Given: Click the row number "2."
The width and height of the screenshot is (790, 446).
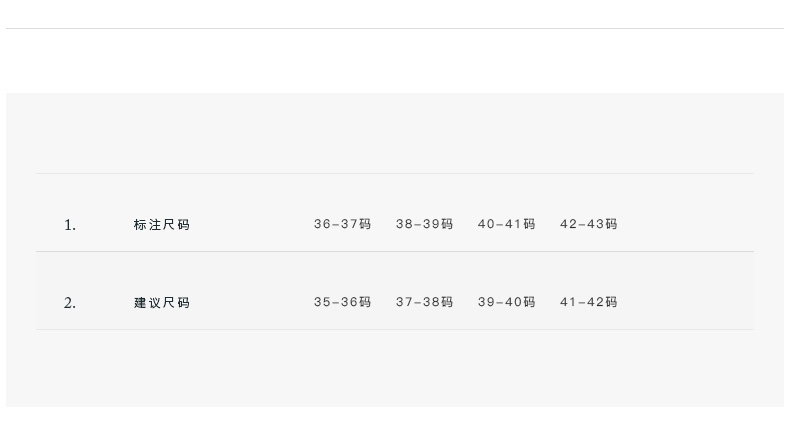Looking at the screenshot, I should click(70, 303).
